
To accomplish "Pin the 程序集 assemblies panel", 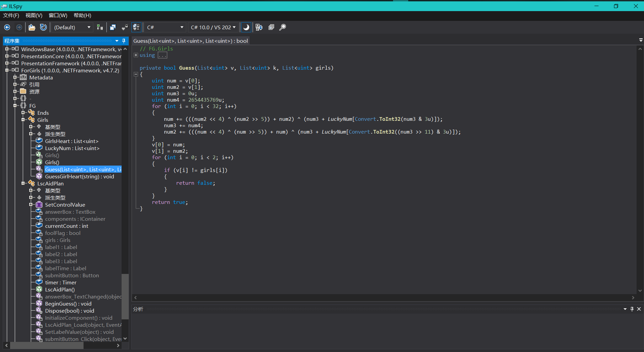I will coord(124,41).
